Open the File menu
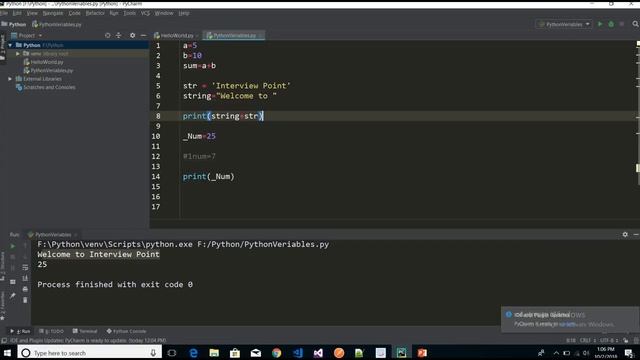This screenshot has width=640, height=360. tap(4, 13)
